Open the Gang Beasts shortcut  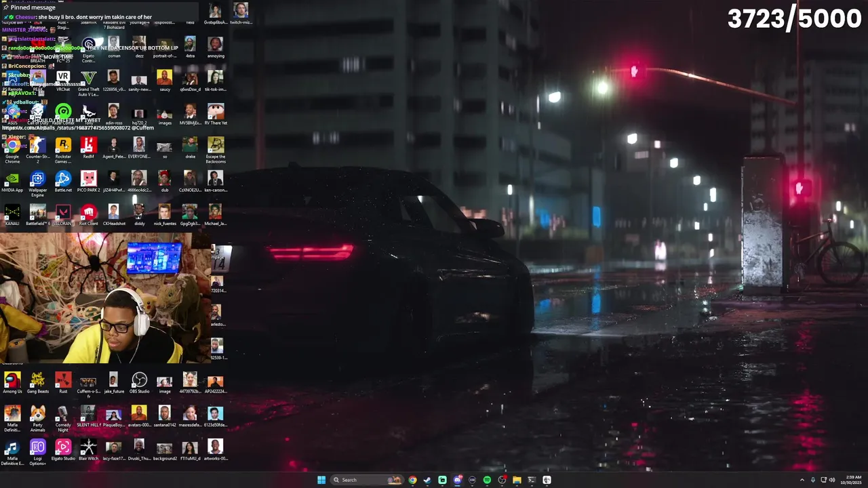click(38, 383)
